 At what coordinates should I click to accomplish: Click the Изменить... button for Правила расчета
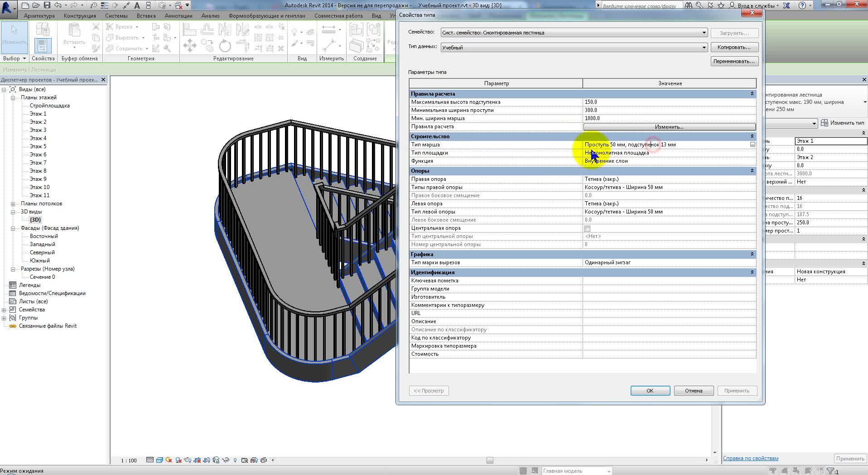[669, 127]
